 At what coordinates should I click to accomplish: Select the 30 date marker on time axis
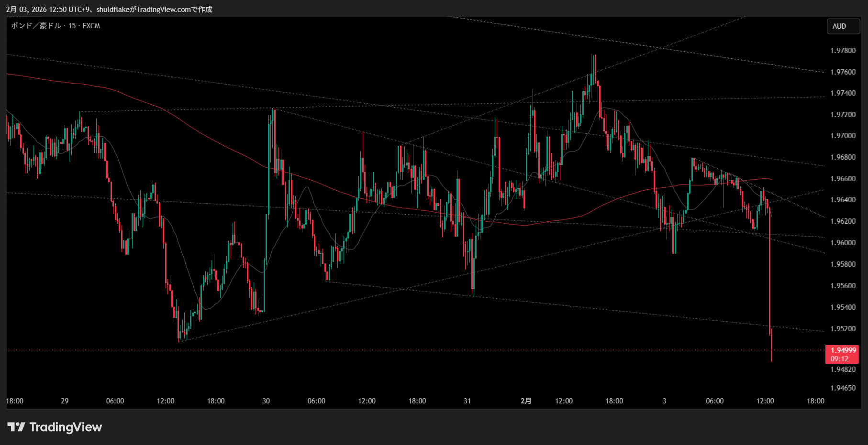click(x=266, y=401)
